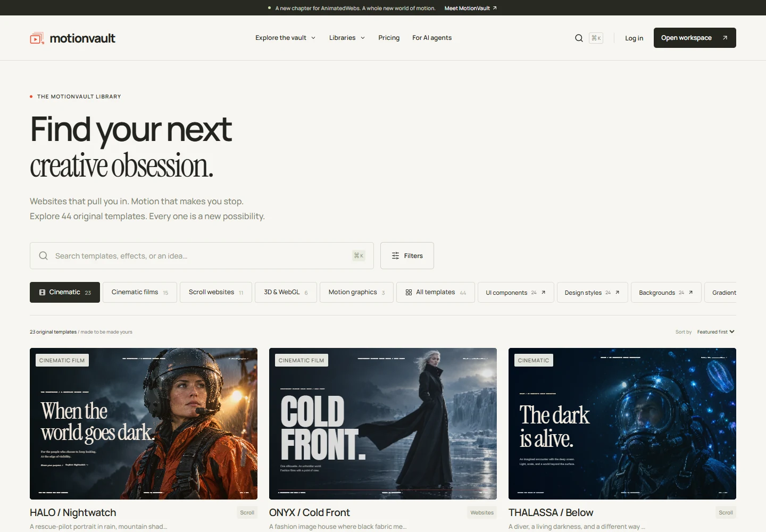Click external arrow on UI components tab
The width and height of the screenshot is (766, 532).
[543, 292]
